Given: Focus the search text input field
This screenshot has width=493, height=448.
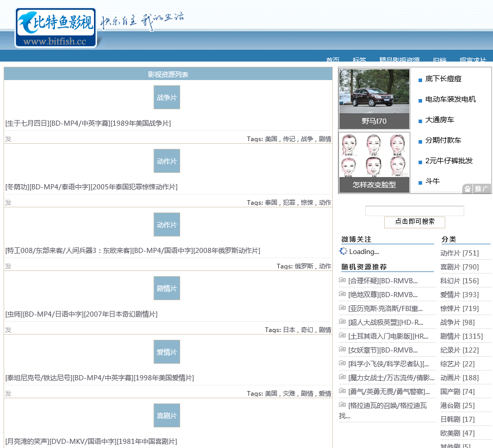Looking at the screenshot, I should [414, 211].
